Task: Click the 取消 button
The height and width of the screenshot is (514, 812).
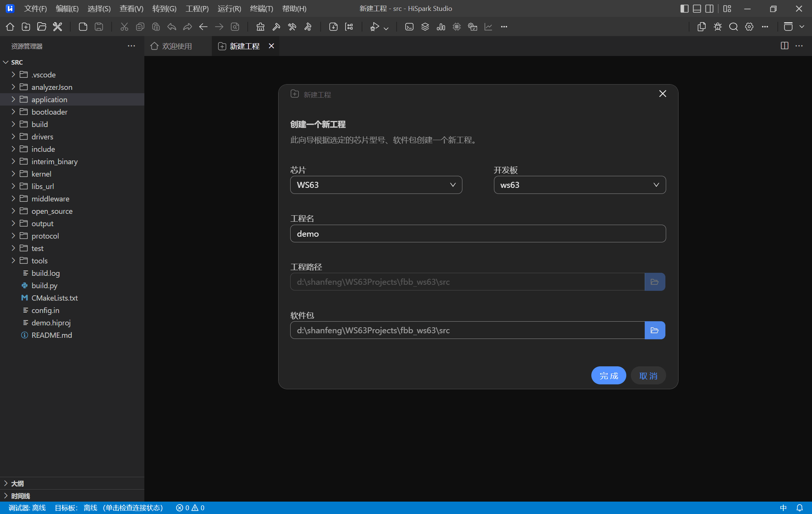Action: tap(648, 376)
